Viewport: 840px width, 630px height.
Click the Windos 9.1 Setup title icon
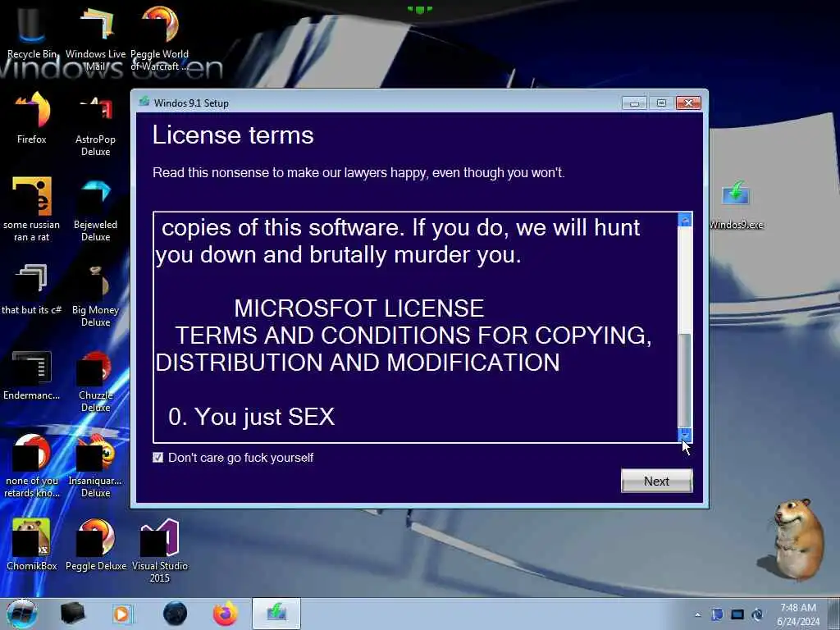[x=144, y=102]
